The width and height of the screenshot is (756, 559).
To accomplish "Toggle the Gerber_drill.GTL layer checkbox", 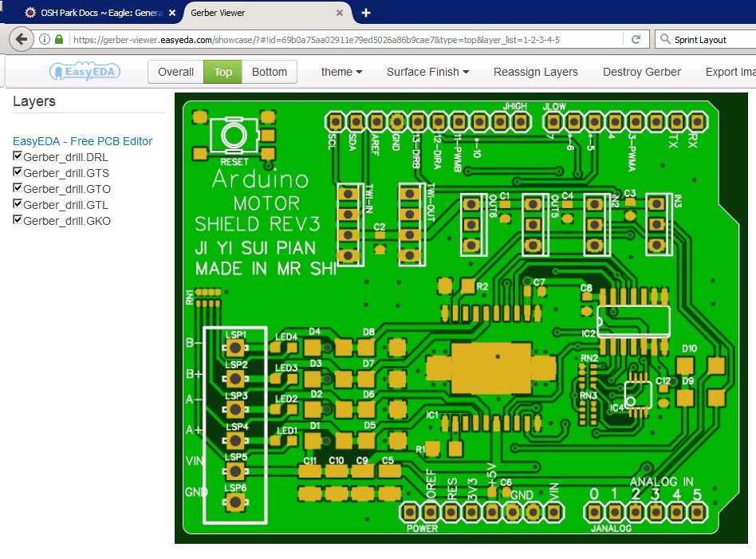I will 18,203.
